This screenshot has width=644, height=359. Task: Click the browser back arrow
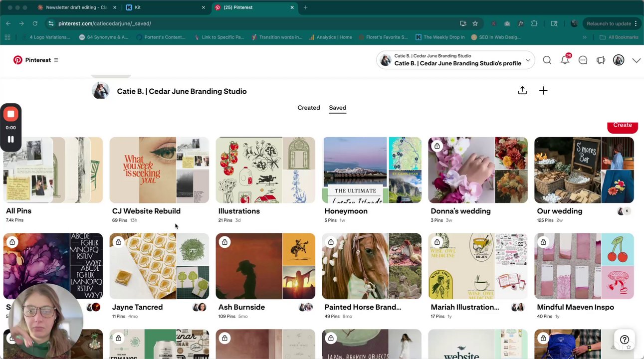point(8,23)
